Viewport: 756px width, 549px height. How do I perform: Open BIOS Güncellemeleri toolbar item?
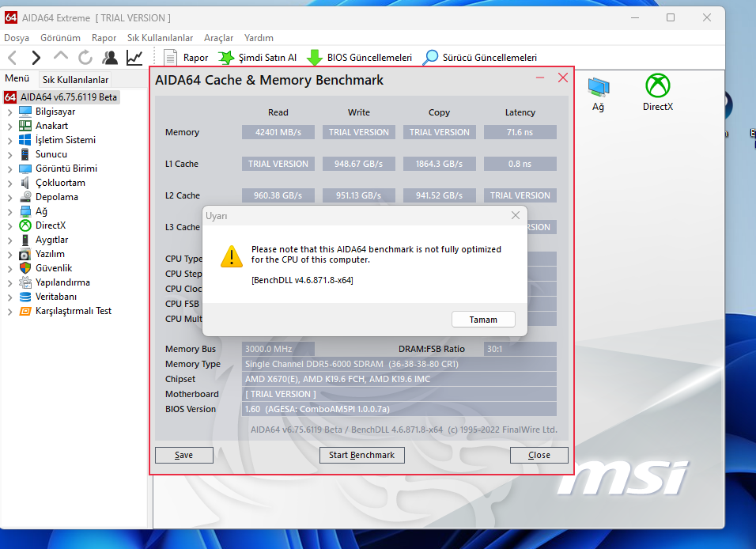click(359, 58)
